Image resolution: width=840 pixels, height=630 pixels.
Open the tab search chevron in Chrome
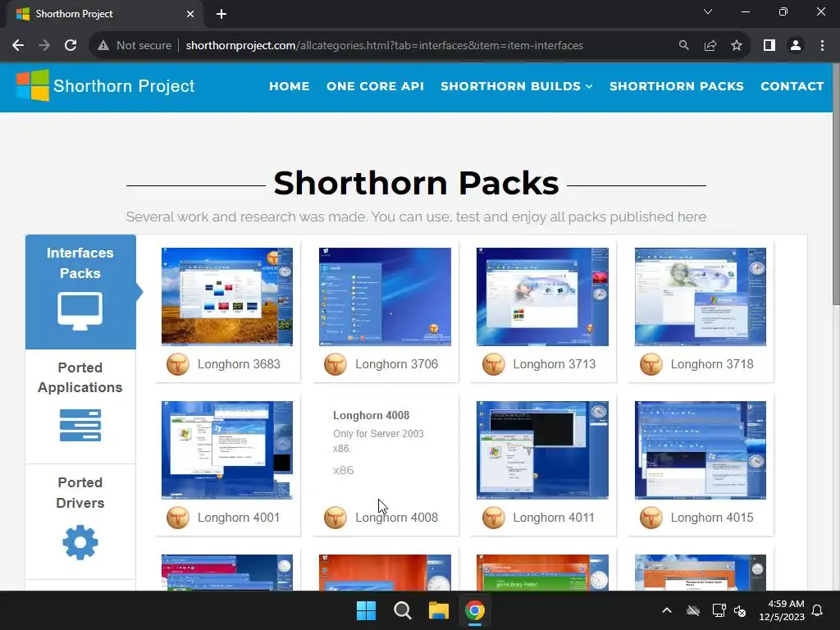click(x=708, y=11)
